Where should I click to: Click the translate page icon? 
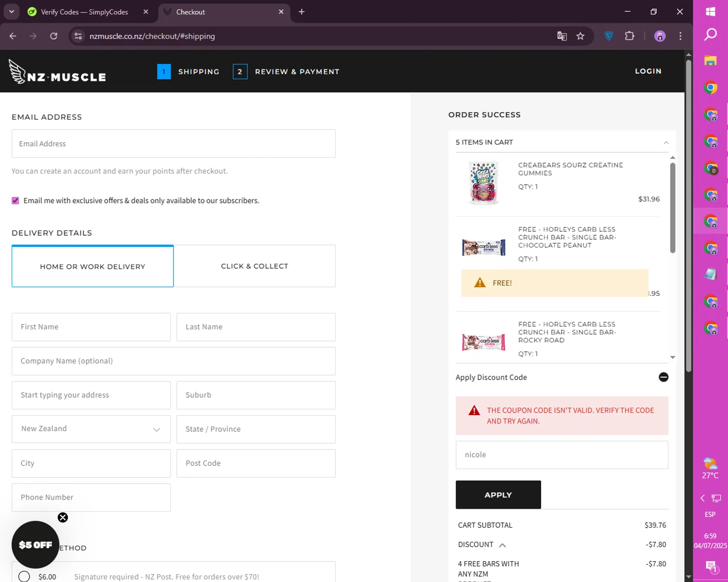pyautogui.click(x=562, y=36)
